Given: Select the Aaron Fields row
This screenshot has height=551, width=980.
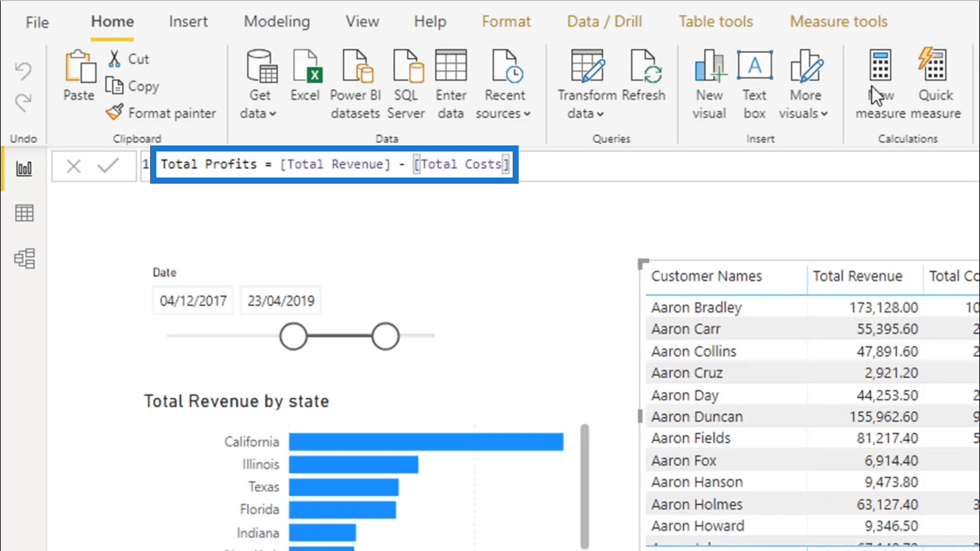Looking at the screenshot, I should click(813, 438).
